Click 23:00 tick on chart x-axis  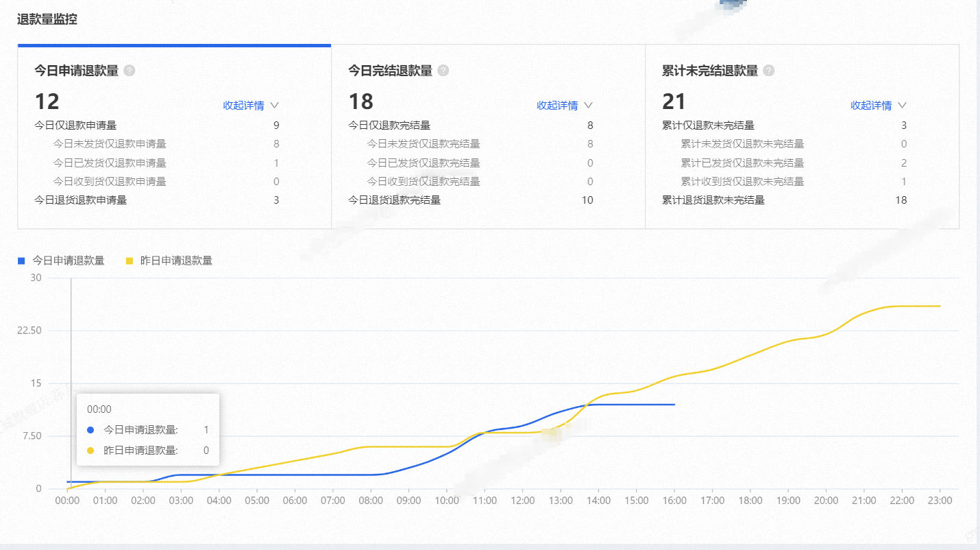(x=940, y=501)
